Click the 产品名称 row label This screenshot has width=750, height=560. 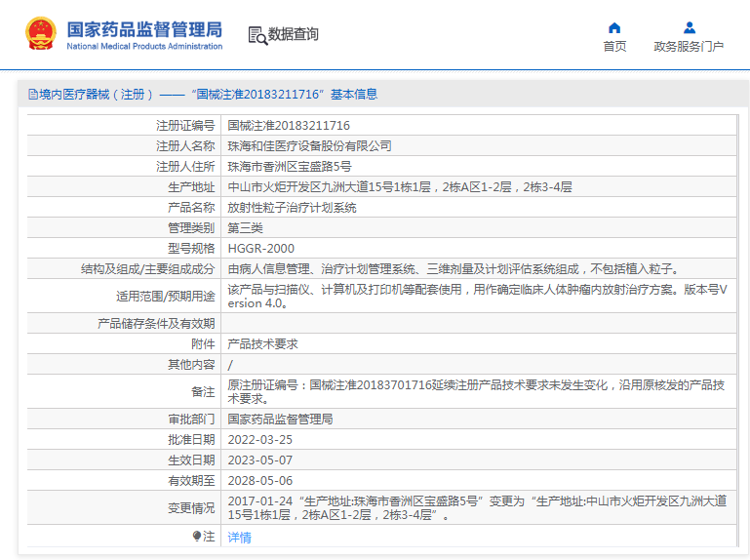tap(191, 208)
